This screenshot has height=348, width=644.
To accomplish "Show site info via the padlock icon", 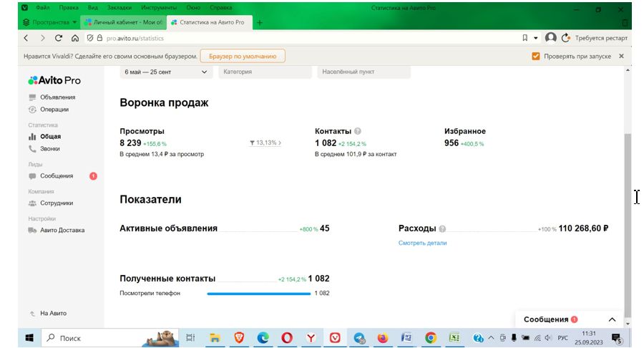I will point(99,38).
